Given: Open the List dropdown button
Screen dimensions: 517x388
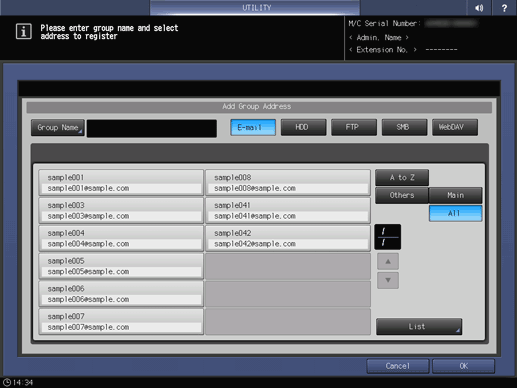Looking at the screenshot, I should pos(419,327).
